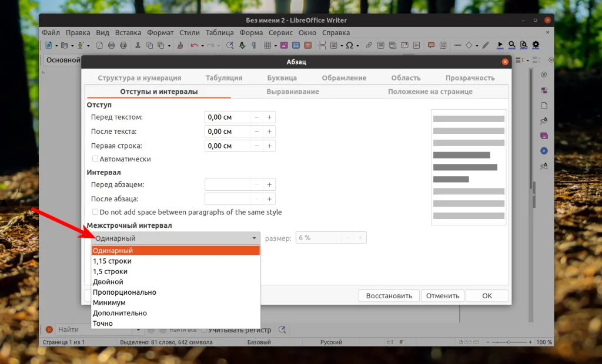Open the Формат menu

click(160, 32)
